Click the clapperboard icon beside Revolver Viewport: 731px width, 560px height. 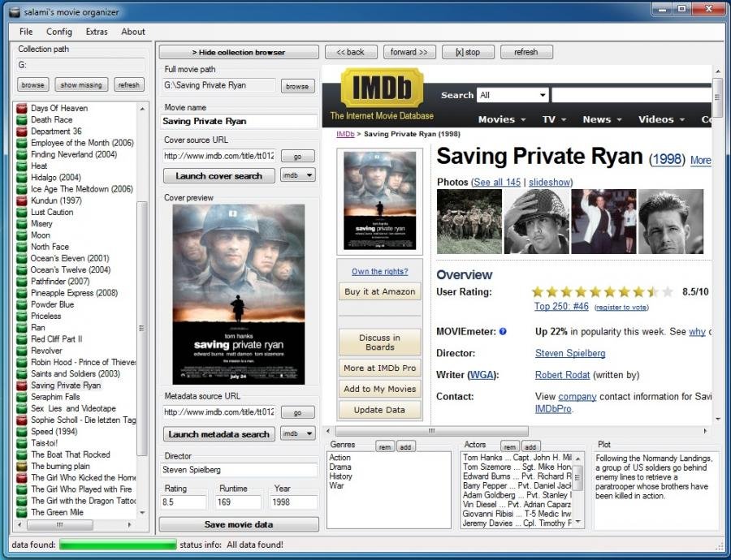click(21, 351)
